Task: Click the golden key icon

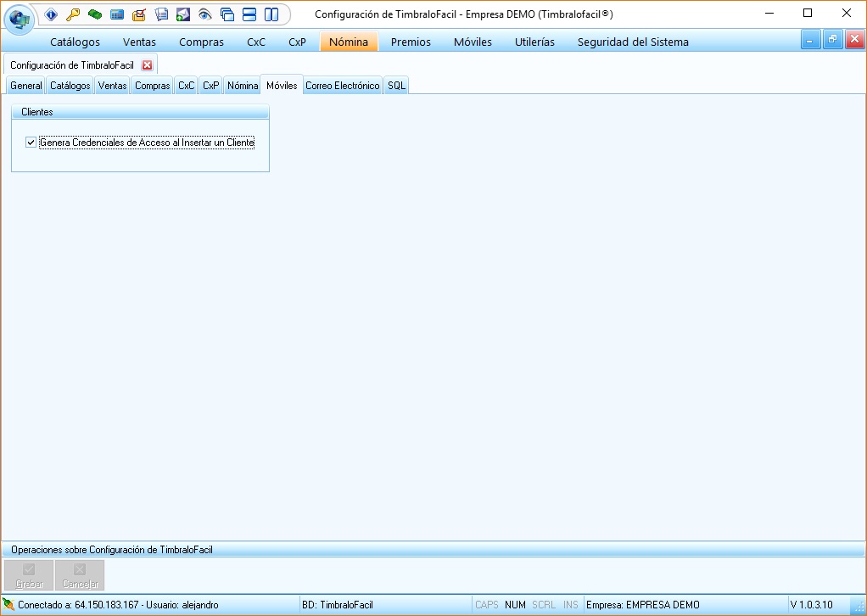Action: click(x=73, y=14)
